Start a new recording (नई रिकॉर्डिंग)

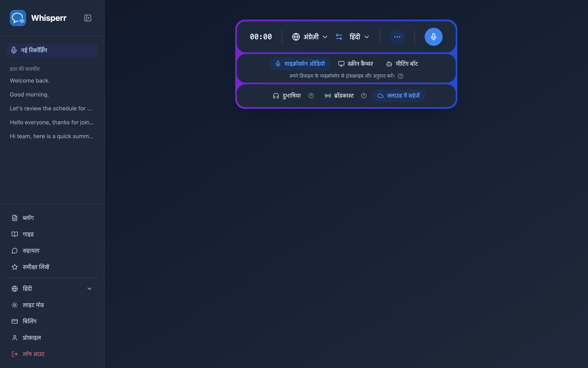(x=52, y=50)
